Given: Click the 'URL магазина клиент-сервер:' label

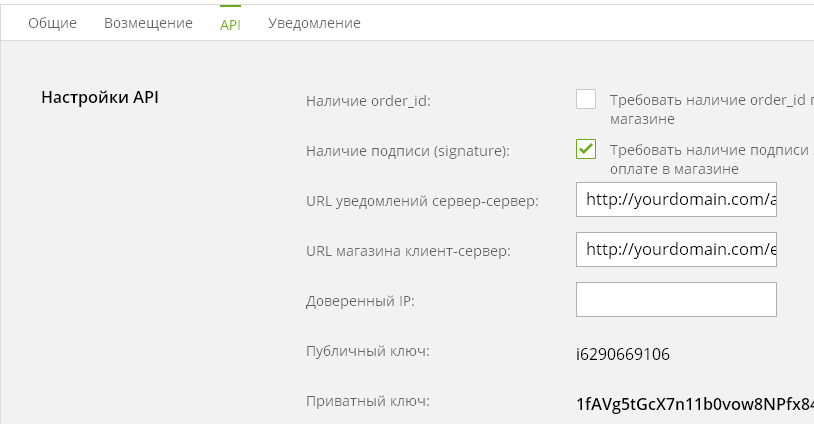Looking at the screenshot, I should 408,251.
